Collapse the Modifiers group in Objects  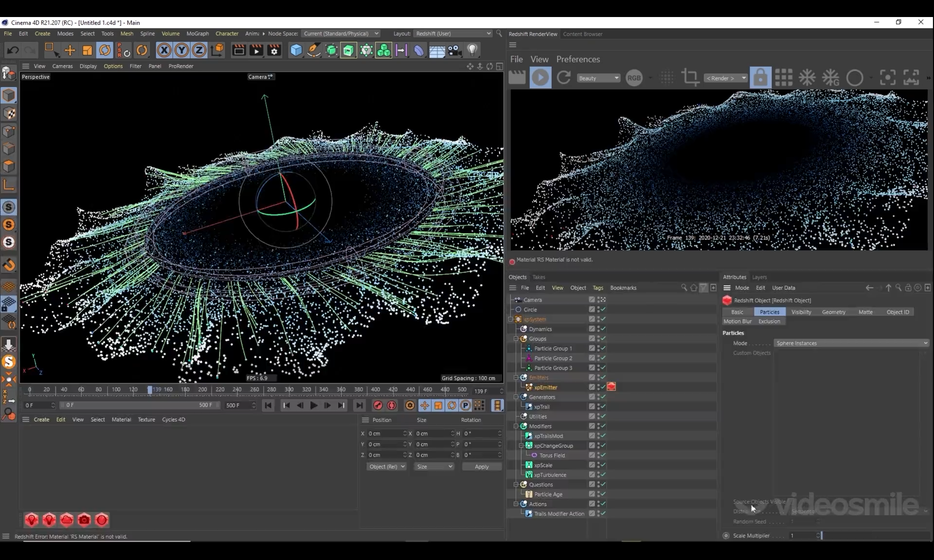(516, 426)
